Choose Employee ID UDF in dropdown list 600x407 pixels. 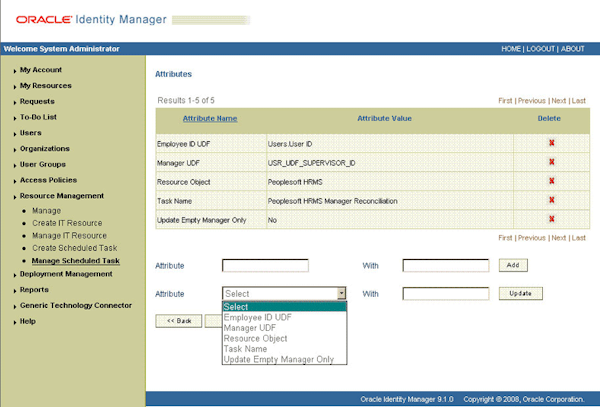284,317
